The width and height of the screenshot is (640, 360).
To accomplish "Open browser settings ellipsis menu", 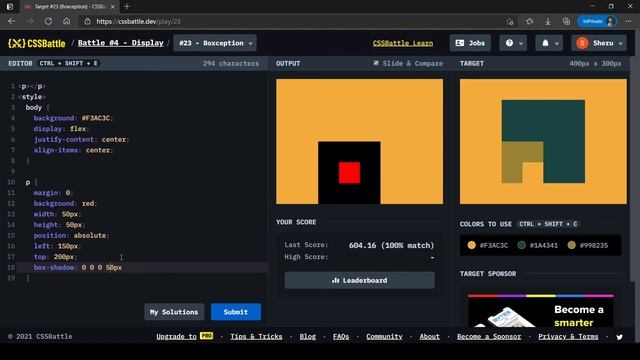I will pyautogui.click(x=629, y=21).
